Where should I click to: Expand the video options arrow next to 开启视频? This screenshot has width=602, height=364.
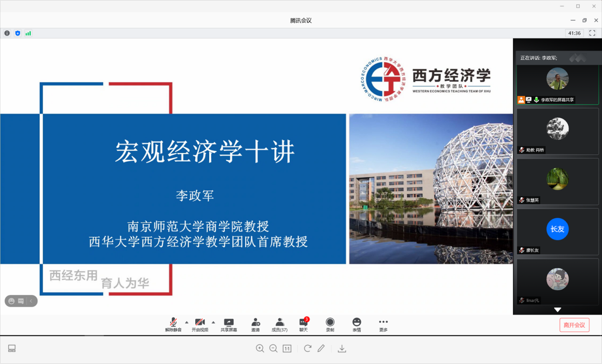click(x=213, y=322)
